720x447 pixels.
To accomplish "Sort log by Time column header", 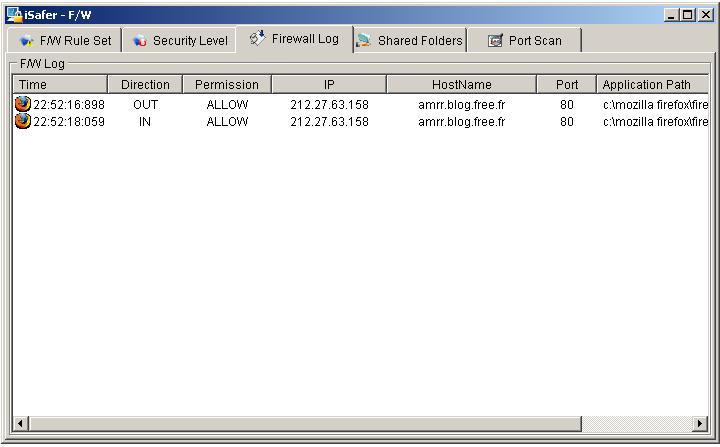I will 60,85.
